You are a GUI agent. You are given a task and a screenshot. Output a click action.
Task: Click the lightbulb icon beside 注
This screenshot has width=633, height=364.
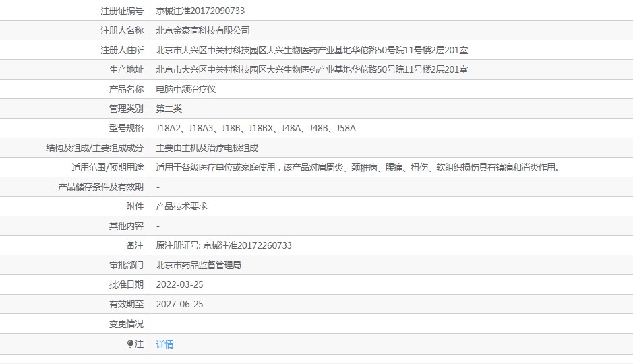click(130, 344)
